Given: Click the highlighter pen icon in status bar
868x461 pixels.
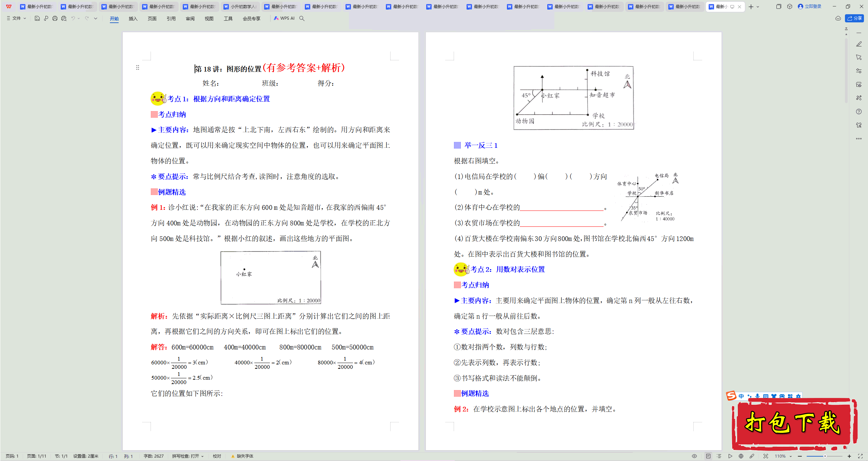Looking at the screenshot, I should [x=752, y=456].
